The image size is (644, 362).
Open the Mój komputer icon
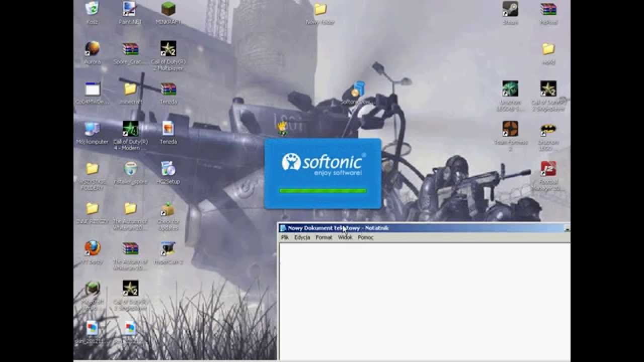(92, 129)
